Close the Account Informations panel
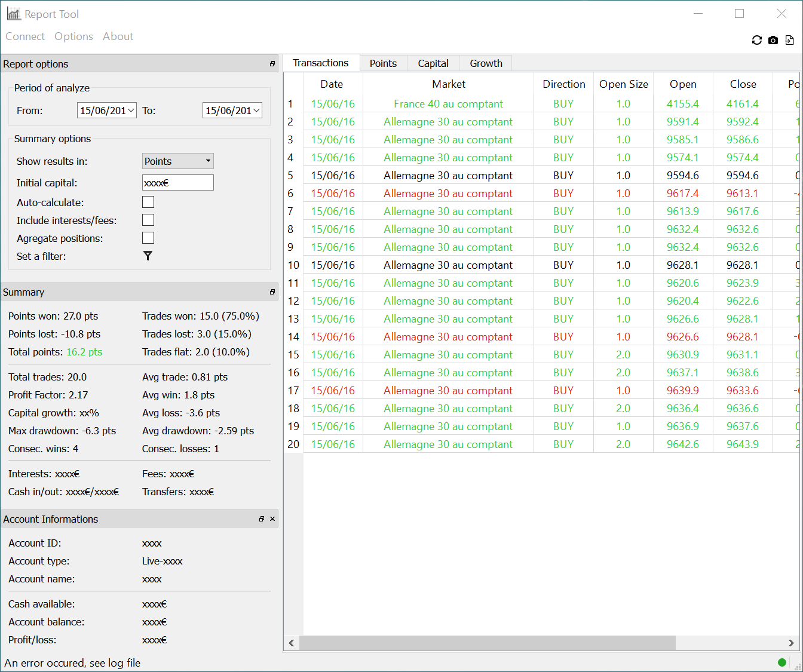Screen dimensions: 803x672 click(x=272, y=519)
